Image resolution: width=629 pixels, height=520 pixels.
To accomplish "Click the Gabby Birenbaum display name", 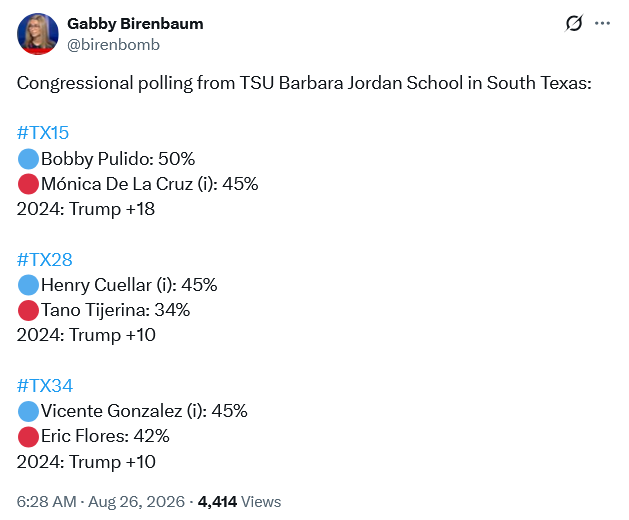I will click(135, 24).
